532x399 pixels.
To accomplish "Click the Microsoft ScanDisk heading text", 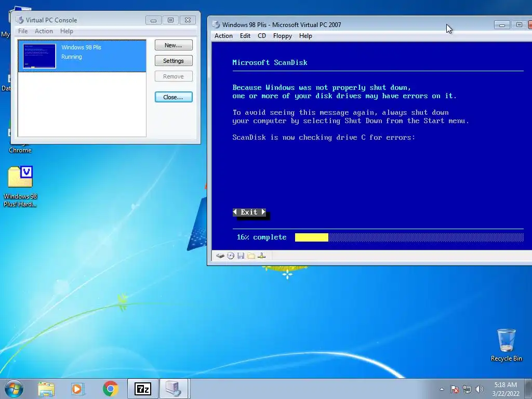I will (270, 62).
